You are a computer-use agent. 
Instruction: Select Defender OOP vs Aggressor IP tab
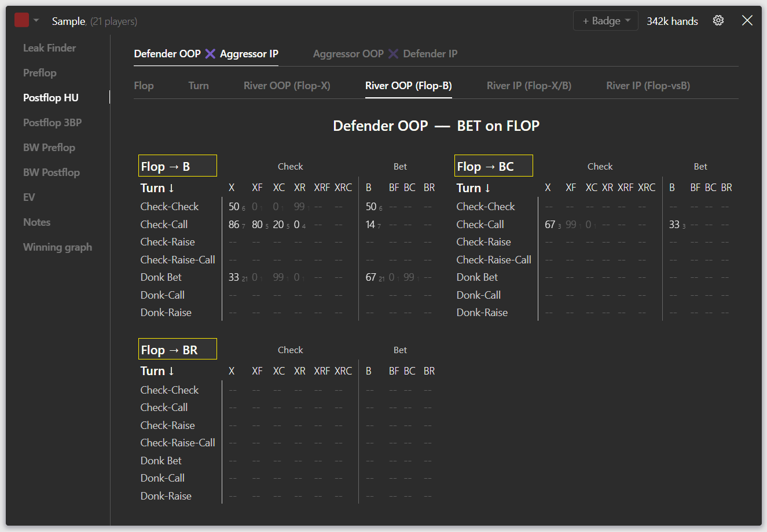click(x=206, y=54)
